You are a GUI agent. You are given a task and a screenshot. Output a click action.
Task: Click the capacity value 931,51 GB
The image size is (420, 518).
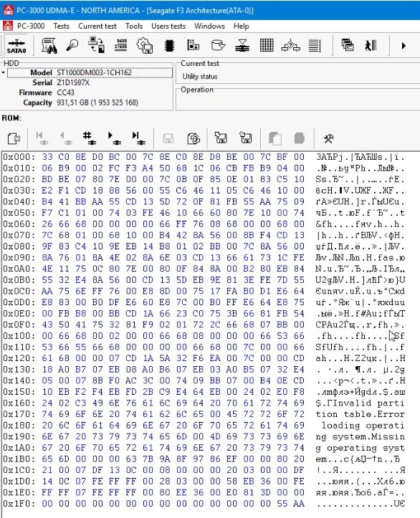tap(97, 102)
